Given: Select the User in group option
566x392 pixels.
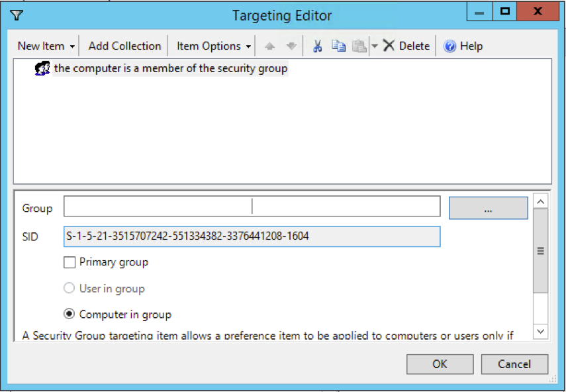Looking at the screenshot, I should tap(70, 289).
